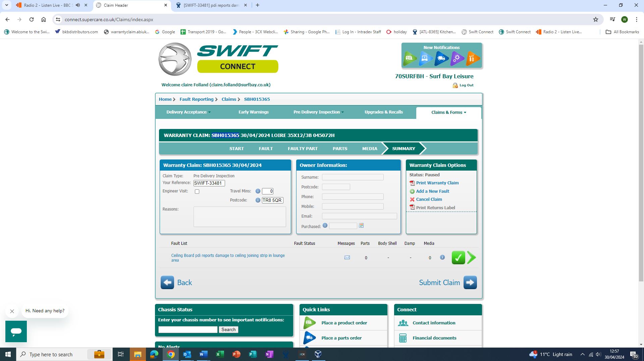Viewport: 644px width, 361px height.
Task: Click the Claims breadcrumb link
Action: [229, 99]
